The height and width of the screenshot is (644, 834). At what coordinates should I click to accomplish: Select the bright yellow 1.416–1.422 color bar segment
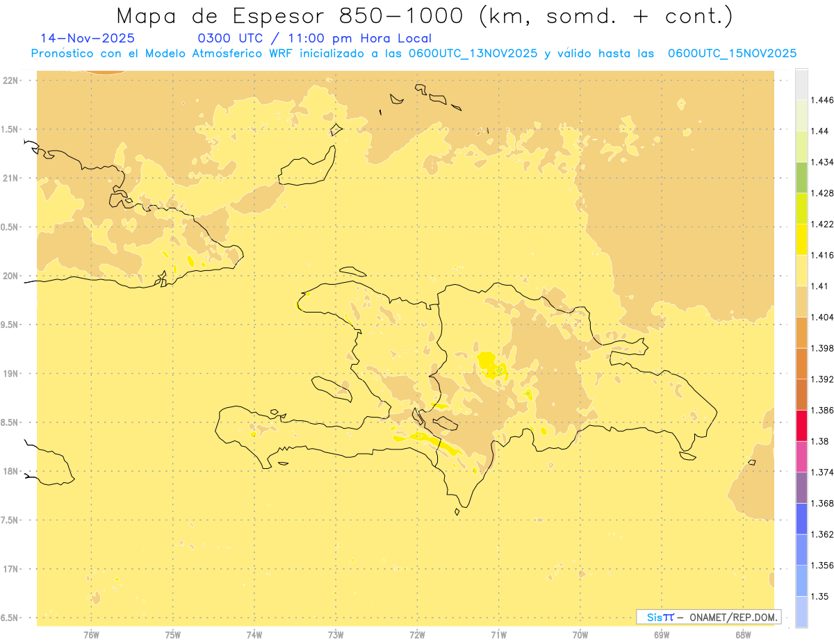click(x=801, y=240)
